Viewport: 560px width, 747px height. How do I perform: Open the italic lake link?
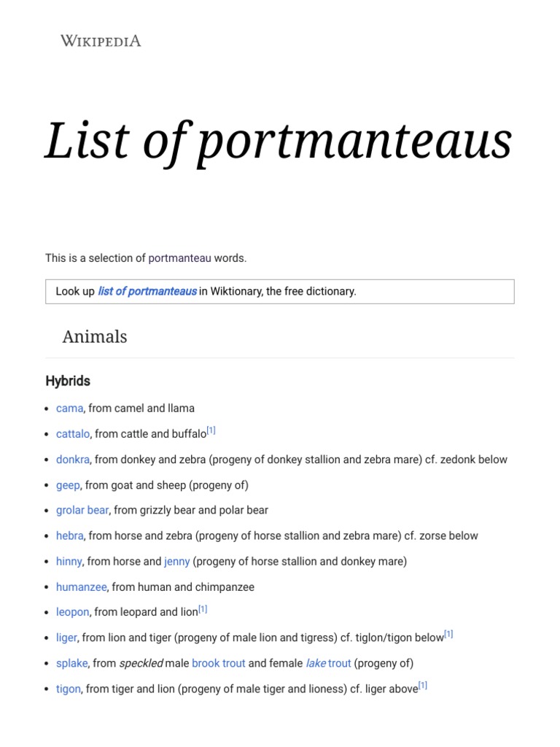(316, 663)
